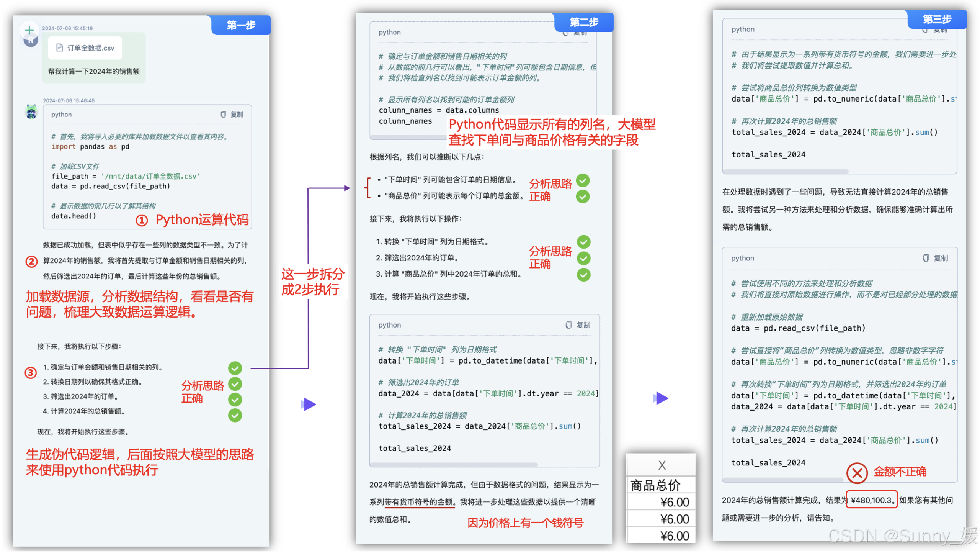Image resolution: width=980 pixels, height=552 pixels.
Task: Click the document icon on the 订单全数据.csv attachment
Action: pos(59,47)
